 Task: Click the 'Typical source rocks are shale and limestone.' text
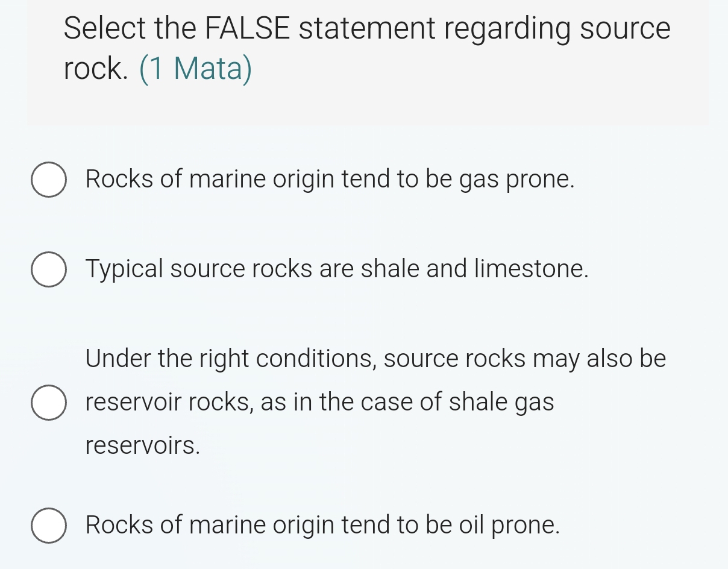click(x=337, y=268)
